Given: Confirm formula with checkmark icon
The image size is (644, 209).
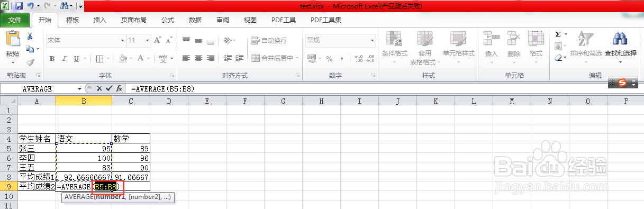Looking at the screenshot, I should pyautogui.click(x=109, y=88).
